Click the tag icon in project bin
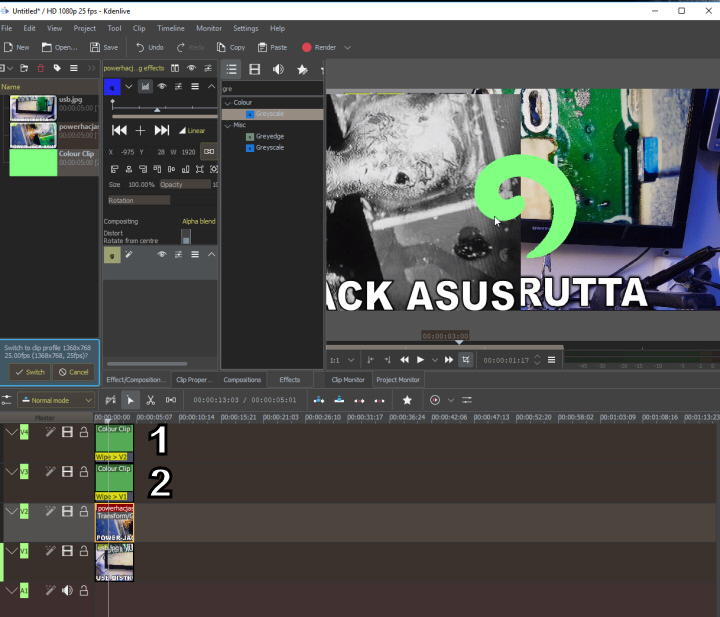Viewport: 720px width, 617px height. click(x=57, y=68)
